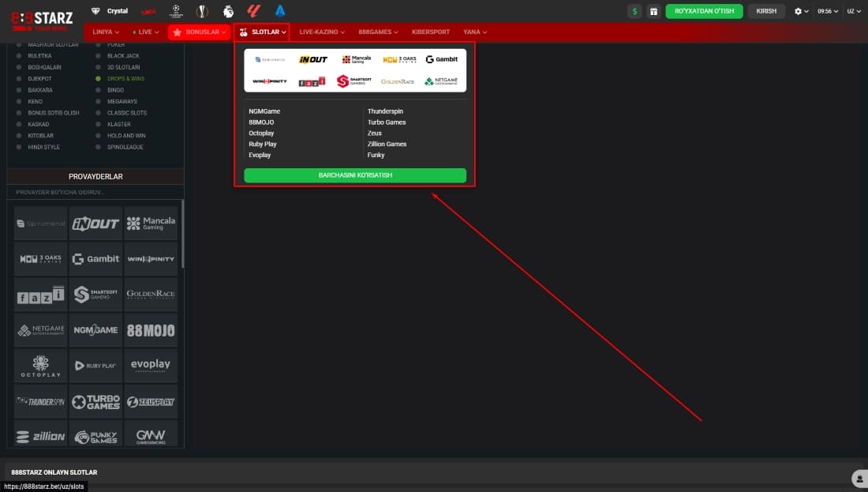Select Mancala Gaming logo in dropdown panel
The image size is (868, 492).
(x=356, y=59)
